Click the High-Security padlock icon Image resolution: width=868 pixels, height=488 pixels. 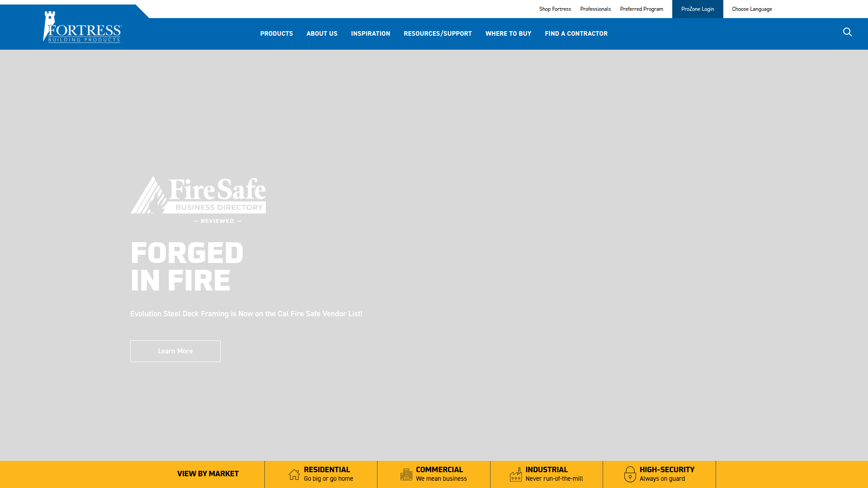click(x=630, y=474)
